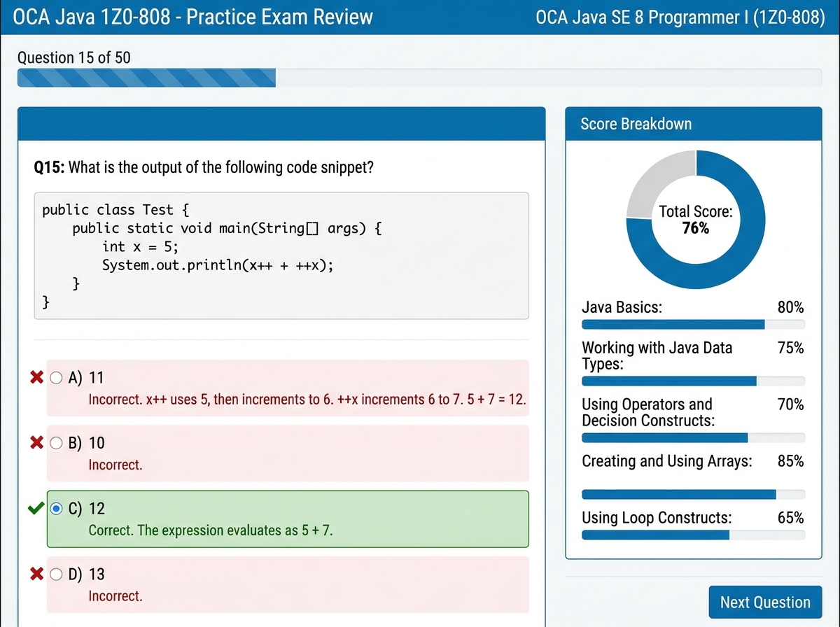Click the 65% value for Using Loop Constructs

coord(790,519)
